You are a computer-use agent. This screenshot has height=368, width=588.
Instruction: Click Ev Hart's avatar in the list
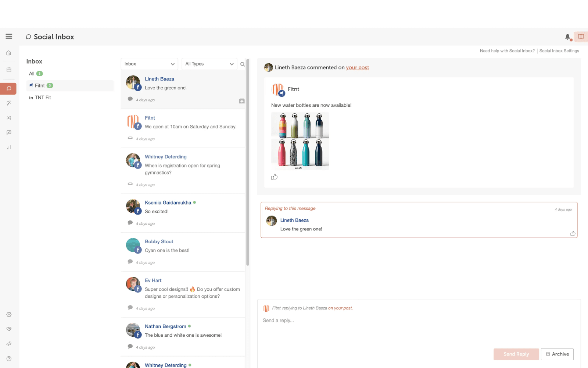tap(133, 284)
